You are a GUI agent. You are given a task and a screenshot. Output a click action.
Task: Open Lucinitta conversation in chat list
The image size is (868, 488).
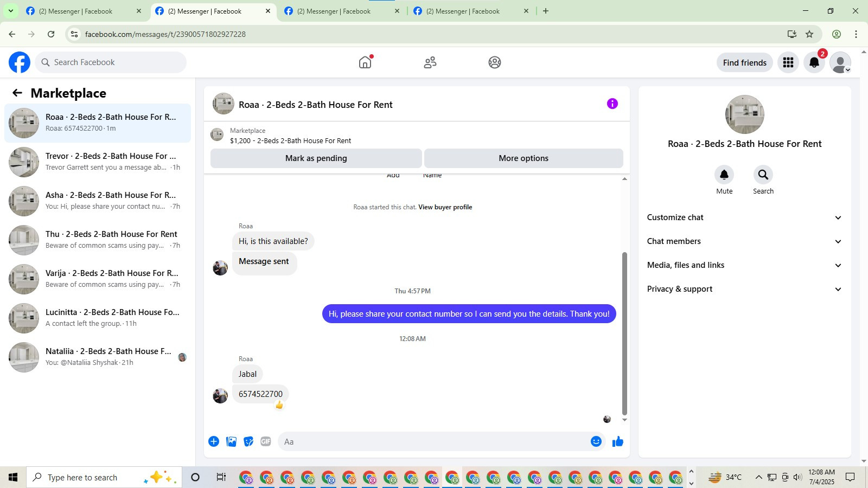(x=98, y=318)
